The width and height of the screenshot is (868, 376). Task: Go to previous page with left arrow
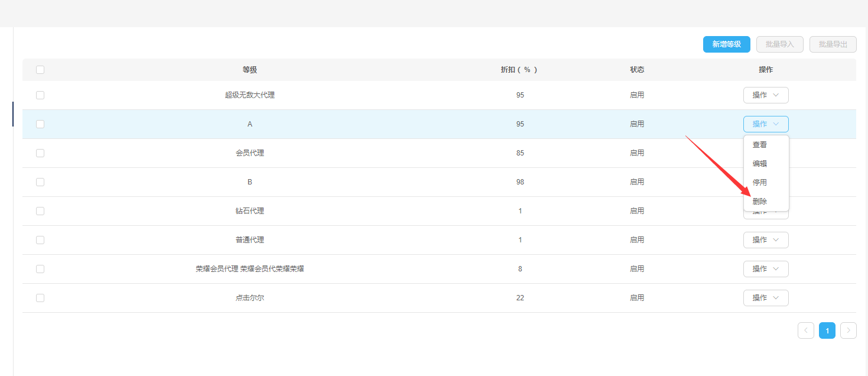pos(805,330)
